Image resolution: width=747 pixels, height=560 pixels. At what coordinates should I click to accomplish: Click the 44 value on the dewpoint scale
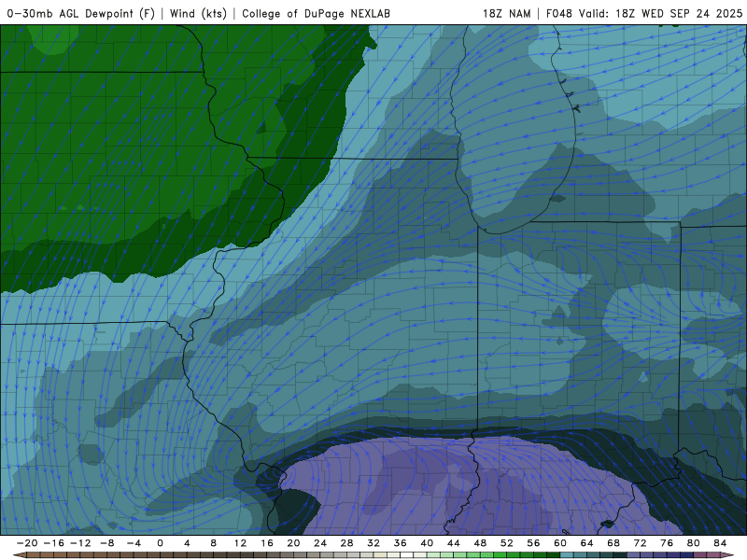(454, 543)
